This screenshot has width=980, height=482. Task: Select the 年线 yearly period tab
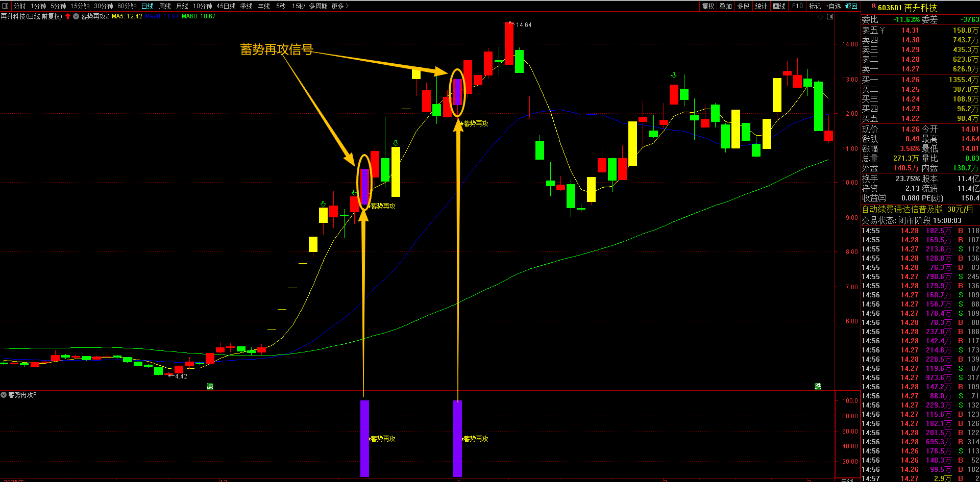(x=264, y=6)
